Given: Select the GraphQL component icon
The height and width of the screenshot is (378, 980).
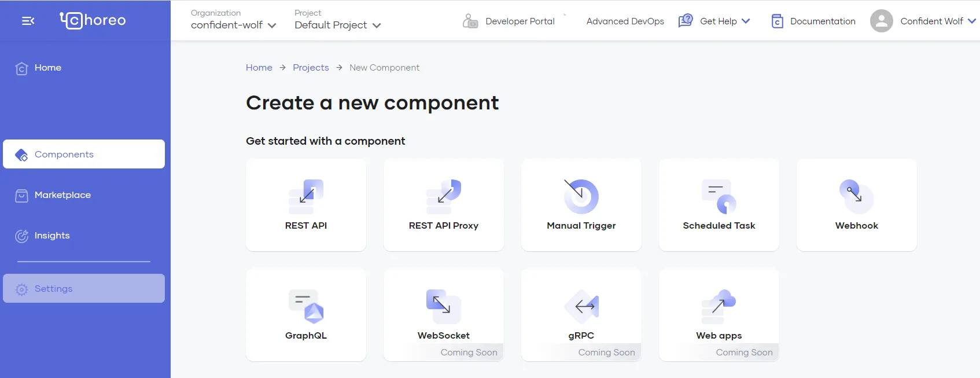Looking at the screenshot, I should [306, 307].
